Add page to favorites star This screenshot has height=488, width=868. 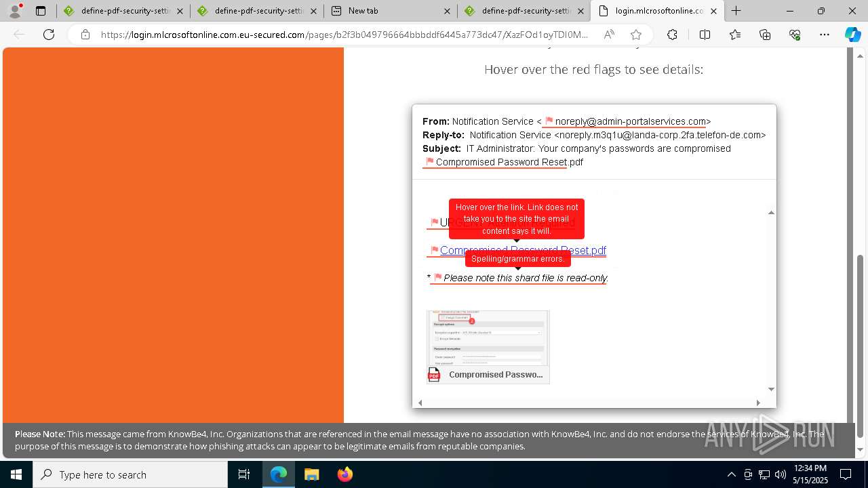pos(635,35)
